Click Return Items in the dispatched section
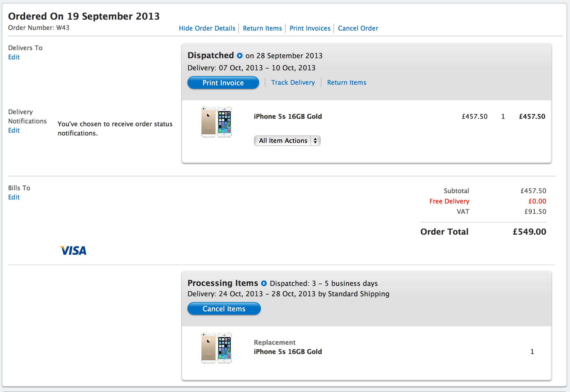Viewport: 570px width, 392px height. [x=346, y=82]
